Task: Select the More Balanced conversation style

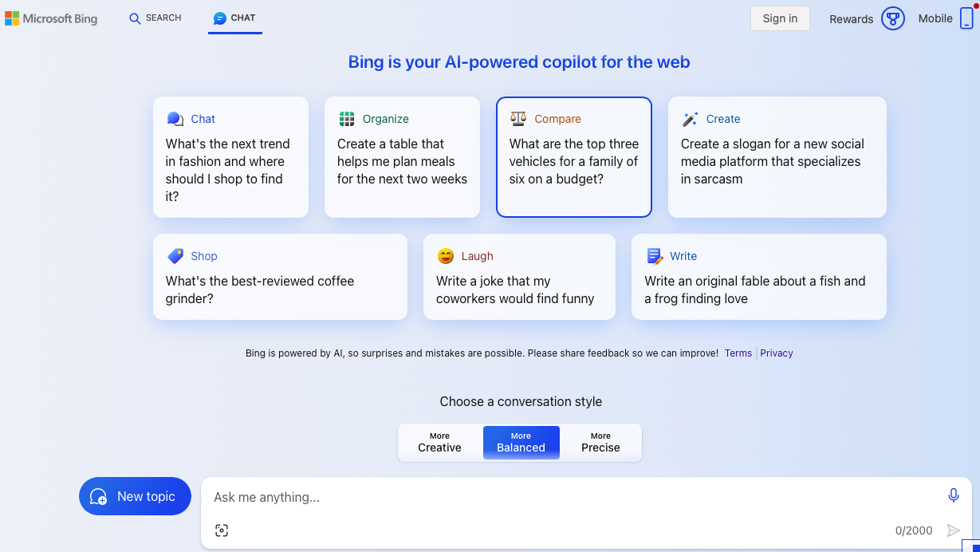Action: (x=521, y=443)
